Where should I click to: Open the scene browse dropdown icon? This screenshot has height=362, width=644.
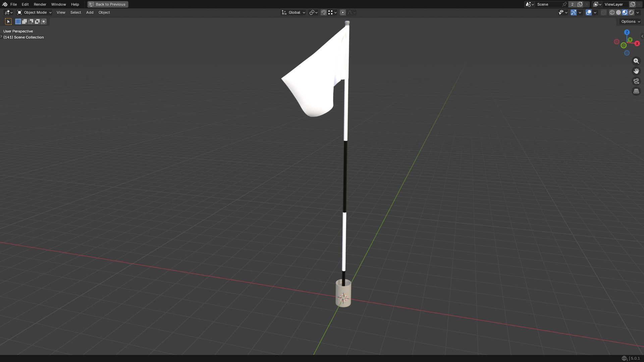(530, 4)
